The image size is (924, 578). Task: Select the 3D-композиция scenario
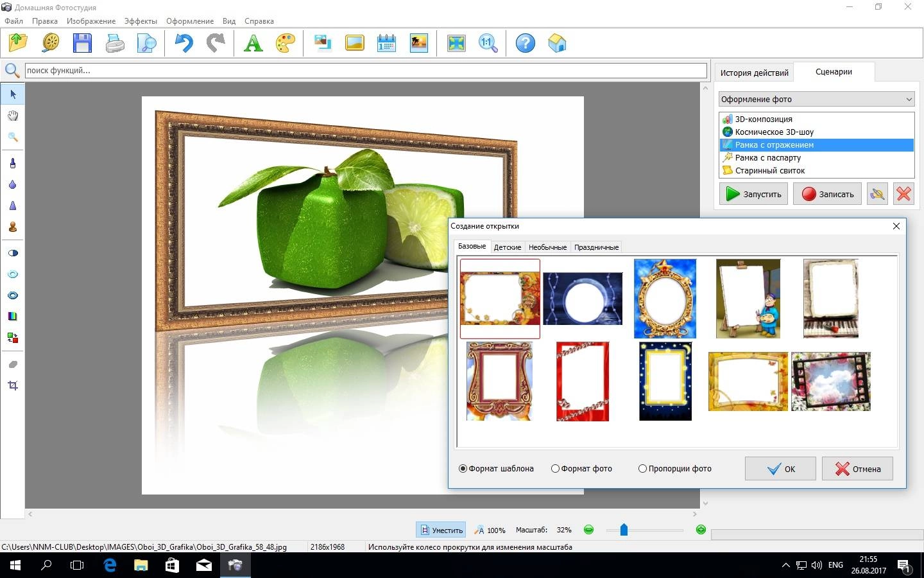click(x=817, y=119)
